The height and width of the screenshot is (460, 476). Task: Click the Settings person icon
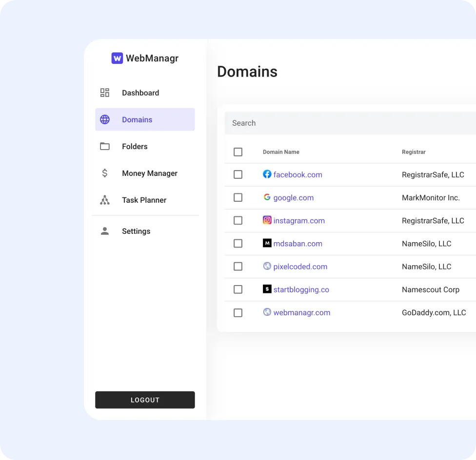(104, 231)
